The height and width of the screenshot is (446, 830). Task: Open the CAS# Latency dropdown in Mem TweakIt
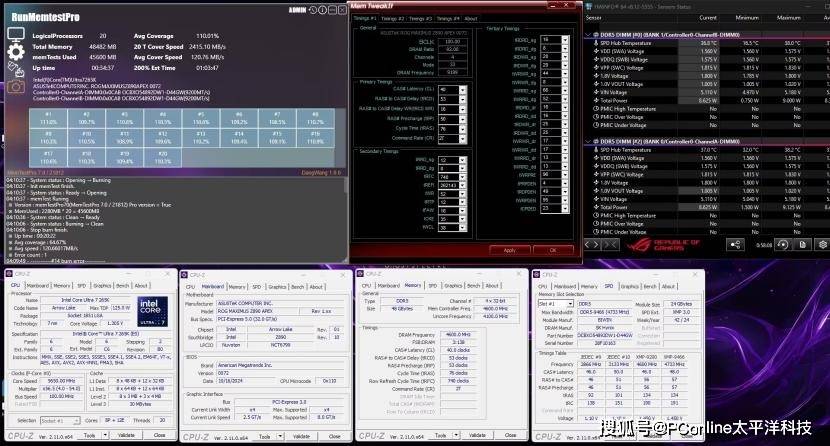coord(461,90)
